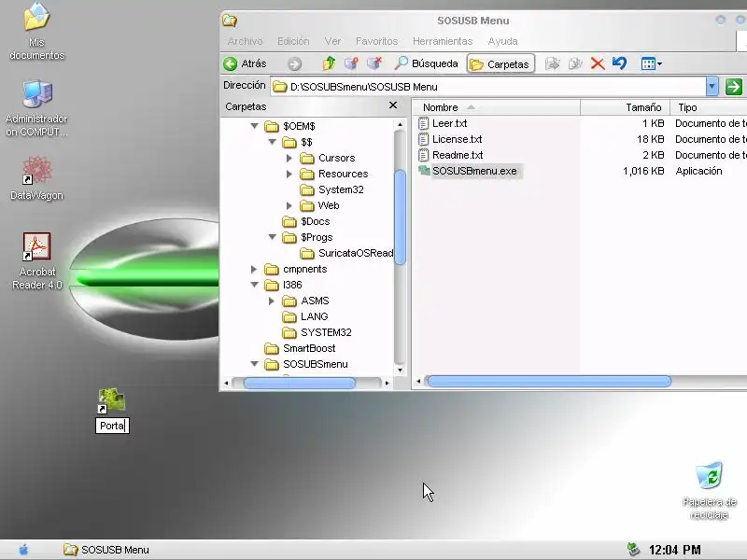Click the system tray icon near clock
The image size is (747, 560).
(633, 550)
